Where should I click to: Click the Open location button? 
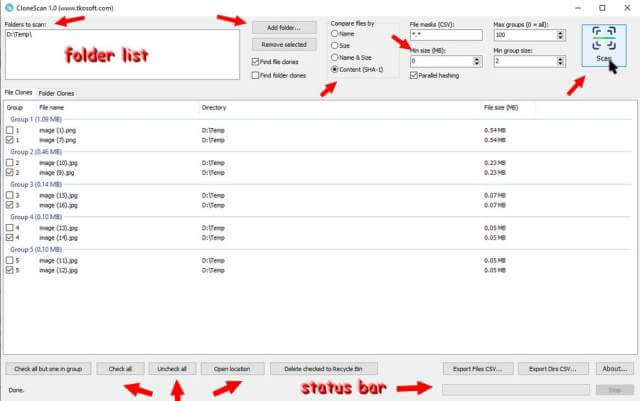click(x=232, y=369)
